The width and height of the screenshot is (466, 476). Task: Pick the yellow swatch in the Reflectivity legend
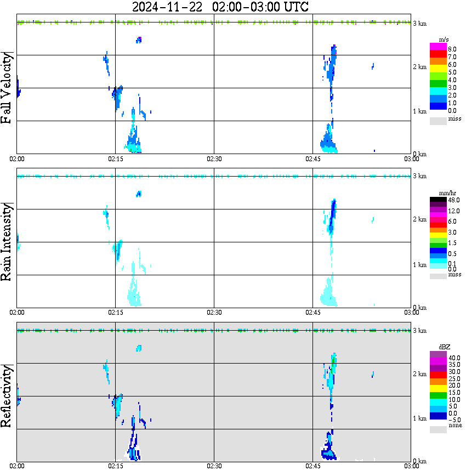click(438, 389)
